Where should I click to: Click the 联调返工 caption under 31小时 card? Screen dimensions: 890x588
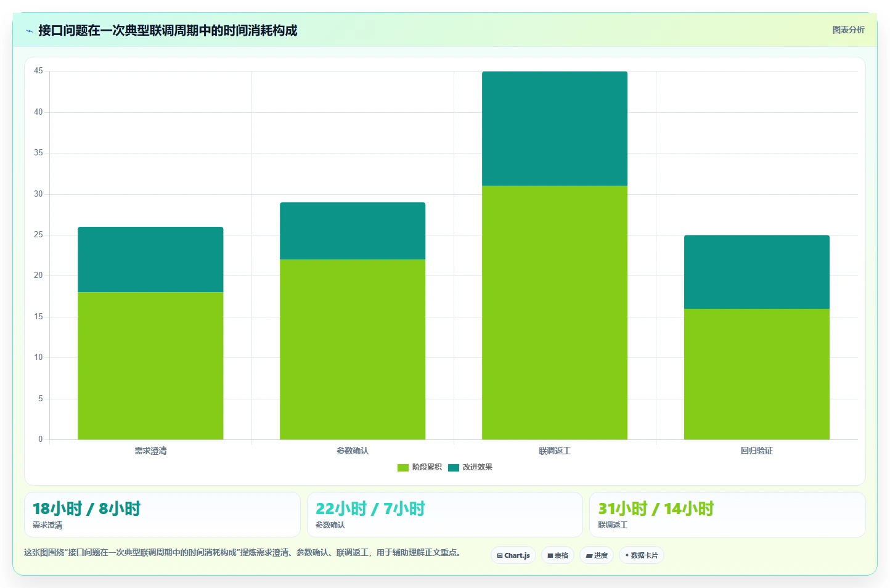(613, 525)
